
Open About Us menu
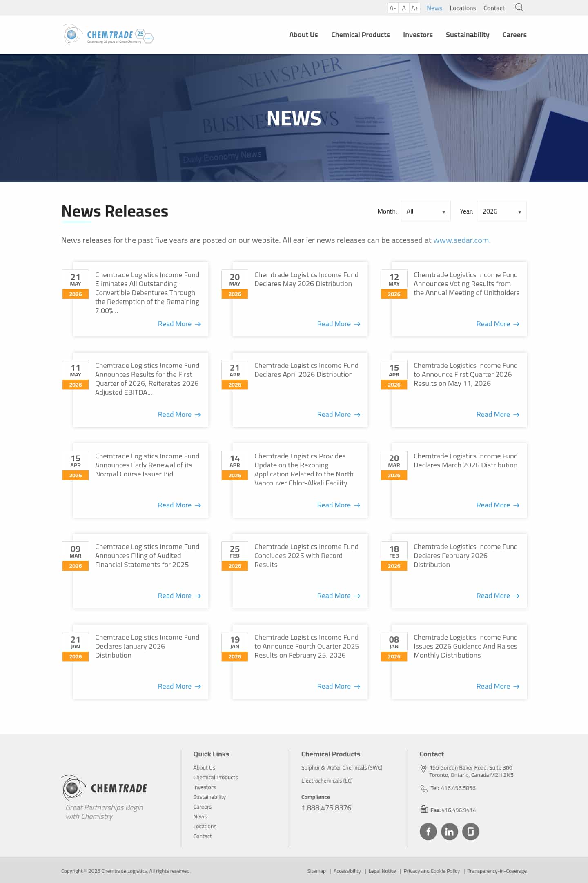click(x=303, y=35)
